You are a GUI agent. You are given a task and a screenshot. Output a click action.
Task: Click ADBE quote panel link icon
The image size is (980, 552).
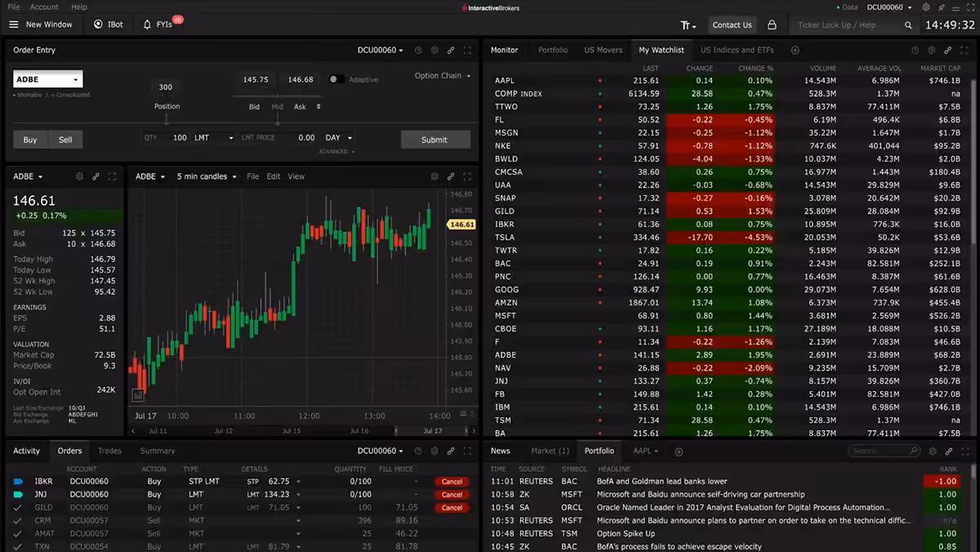pos(96,176)
